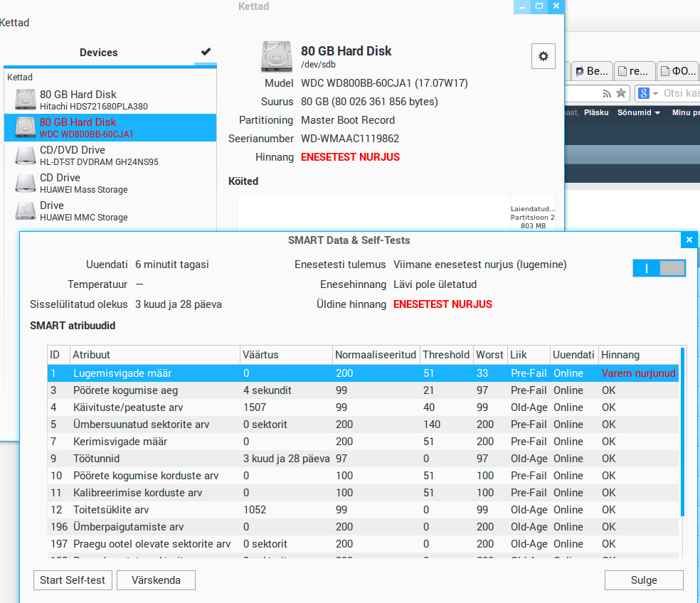Select the HUAWEI MMC Storage drive icon
Viewport: 700px width, 603px height.
coord(26,210)
